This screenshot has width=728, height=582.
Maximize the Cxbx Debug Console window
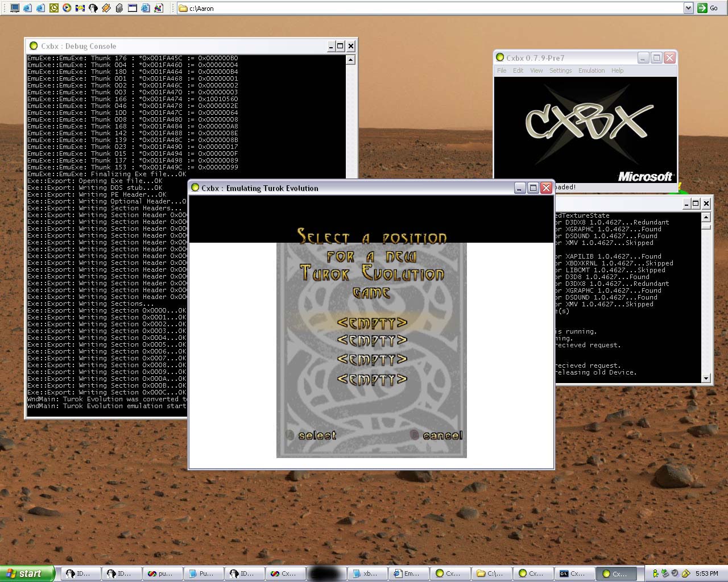[341, 47]
